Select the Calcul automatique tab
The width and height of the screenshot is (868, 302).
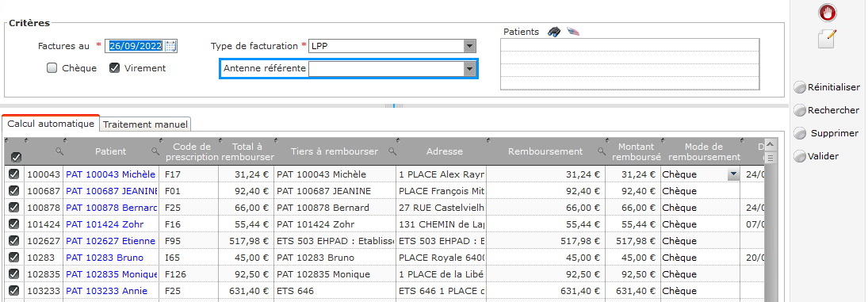pos(51,124)
